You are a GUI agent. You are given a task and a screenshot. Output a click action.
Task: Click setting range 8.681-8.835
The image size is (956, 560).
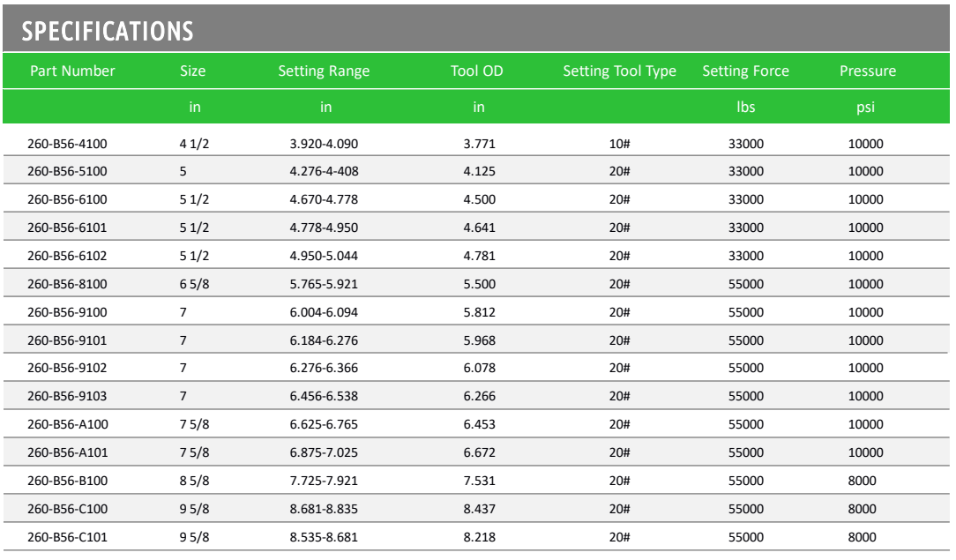tap(324, 509)
